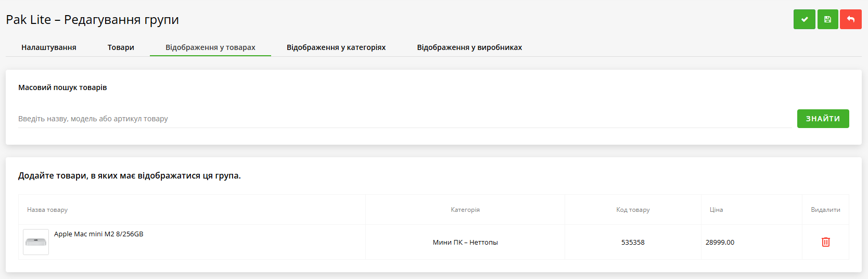Click the product code 535358
Viewport: 868px width, 279px height.
click(633, 243)
